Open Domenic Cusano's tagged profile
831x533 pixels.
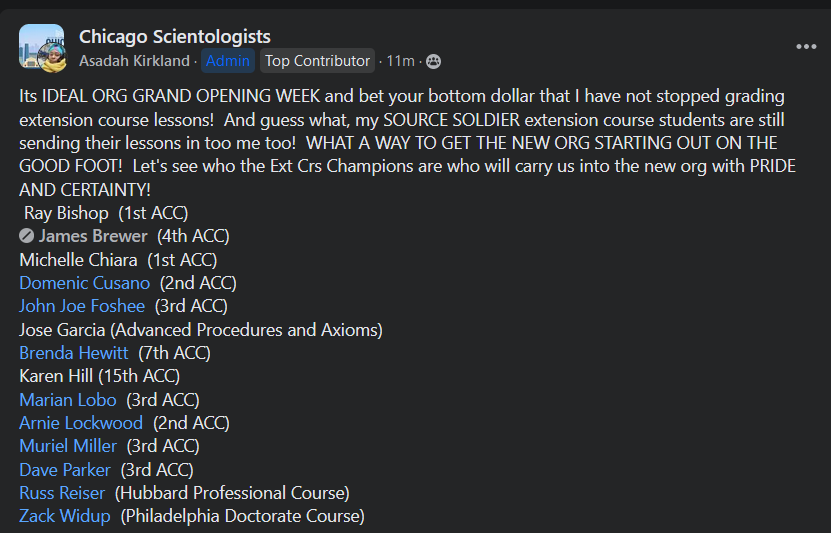(84, 283)
